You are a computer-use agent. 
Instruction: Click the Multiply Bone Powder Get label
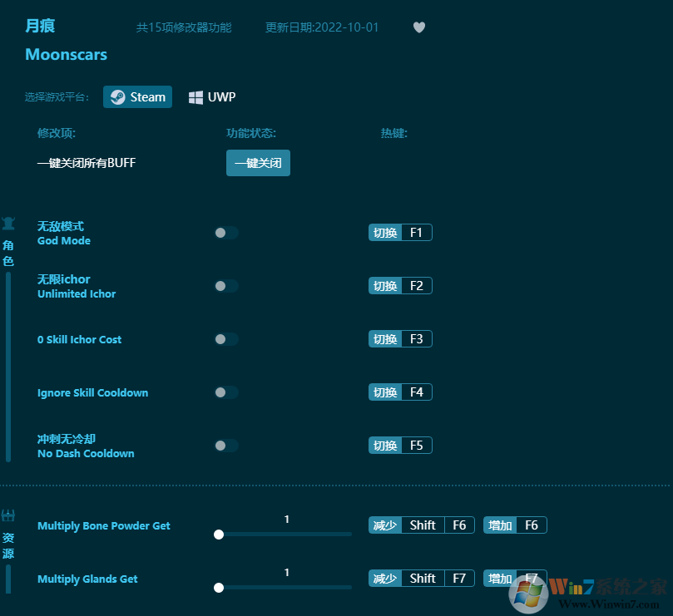click(x=104, y=525)
